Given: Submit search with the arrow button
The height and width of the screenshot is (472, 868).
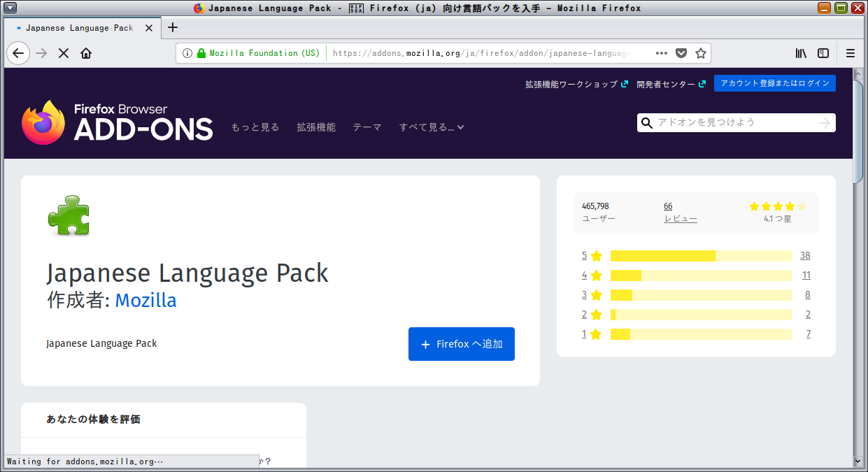Looking at the screenshot, I should 825,123.
